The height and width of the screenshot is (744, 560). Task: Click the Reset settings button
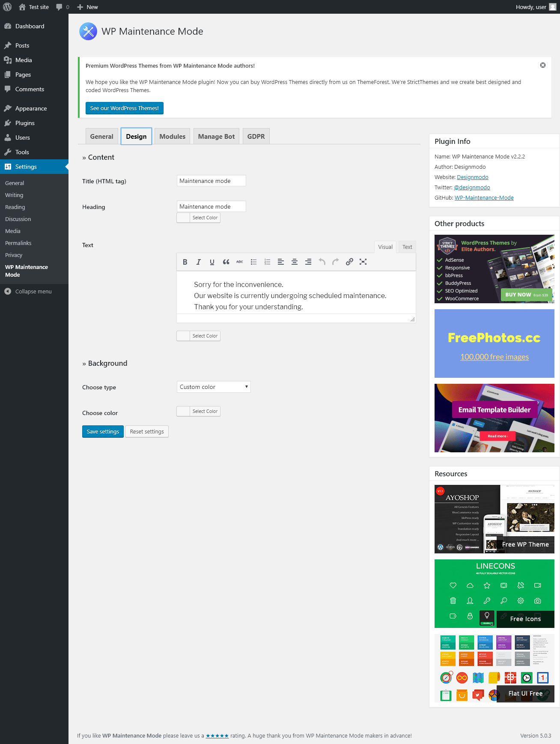coord(147,431)
